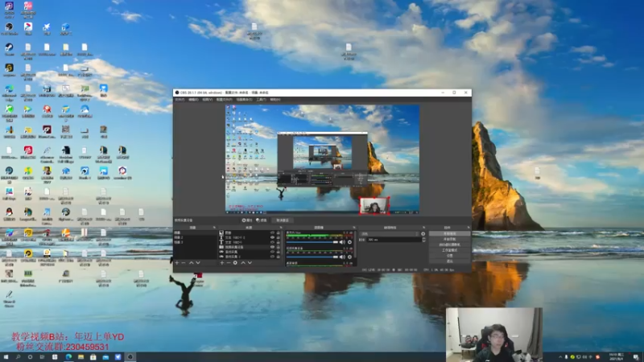Screen dimensions: 644x362
Task: Pop out the Scenes dock via header icon
Action: (214, 228)
